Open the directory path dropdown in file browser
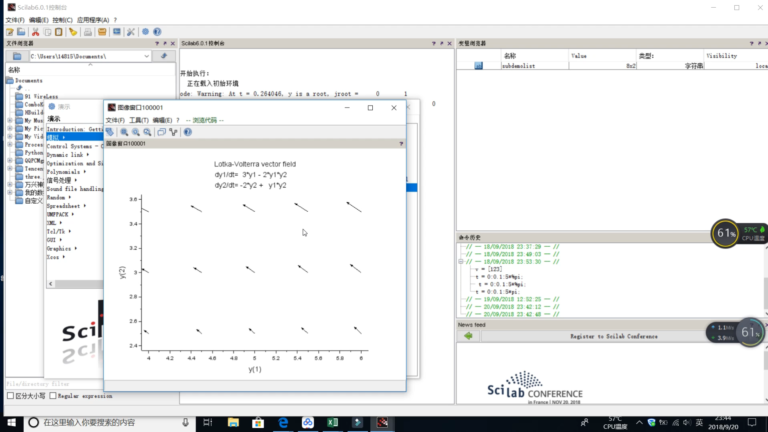 [x=146, y=56]
